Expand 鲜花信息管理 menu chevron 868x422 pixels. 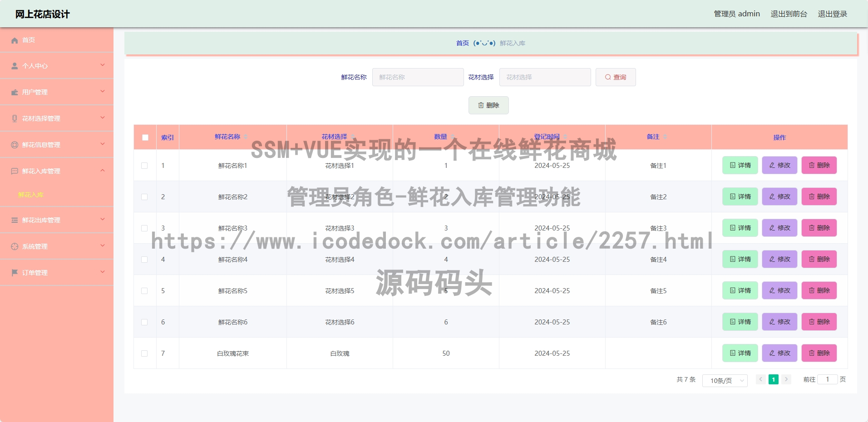point(103,144)
